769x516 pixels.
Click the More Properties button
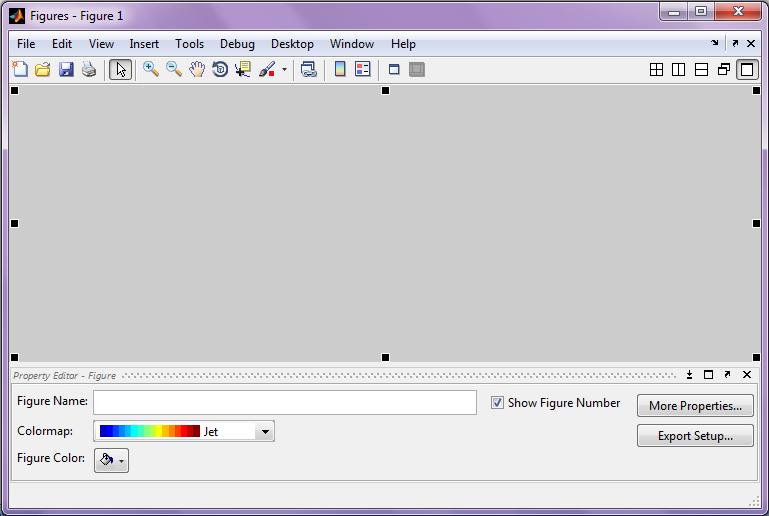(695, 406)
